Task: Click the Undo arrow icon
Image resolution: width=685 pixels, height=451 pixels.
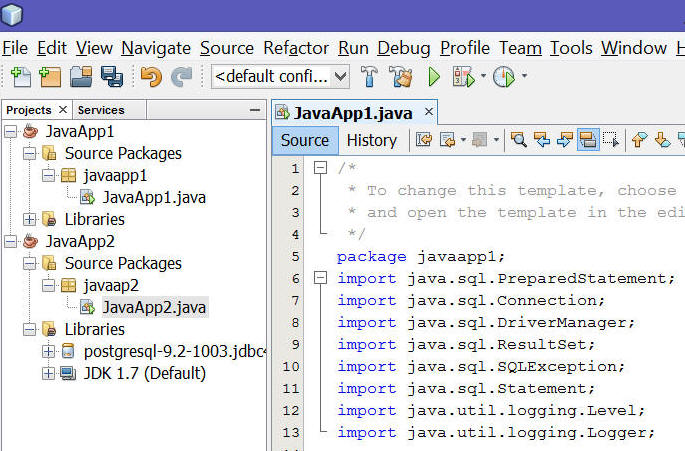Action: tap(151, 76)
